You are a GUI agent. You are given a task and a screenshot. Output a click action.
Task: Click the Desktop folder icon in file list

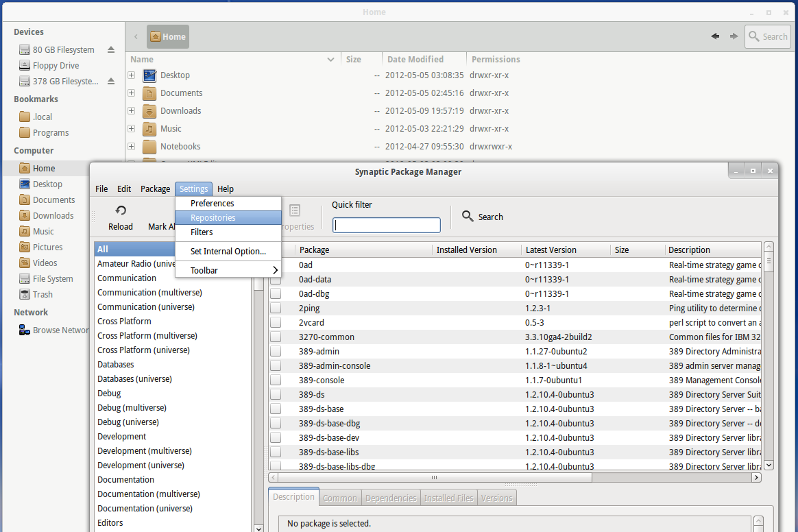point(149,75)
